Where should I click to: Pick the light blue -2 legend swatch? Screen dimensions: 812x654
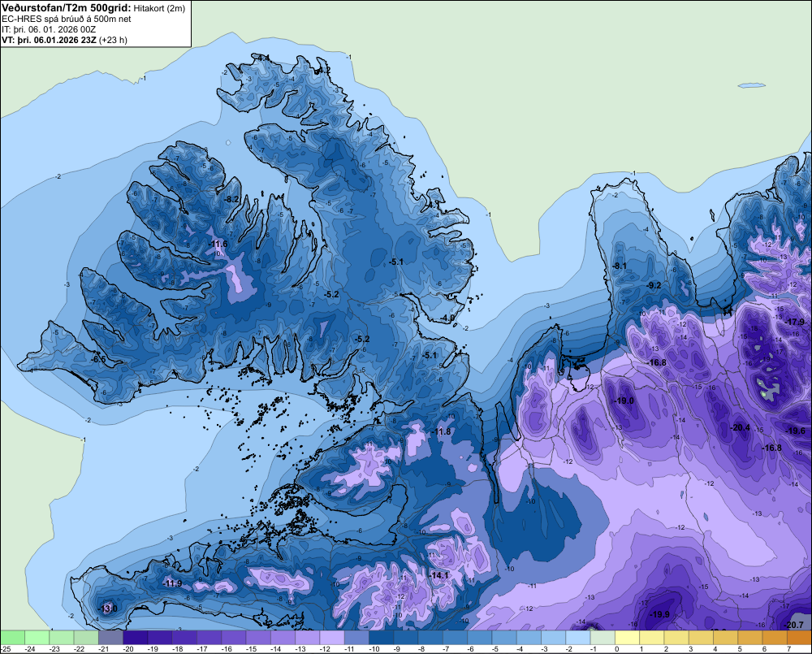coord(578,637)
